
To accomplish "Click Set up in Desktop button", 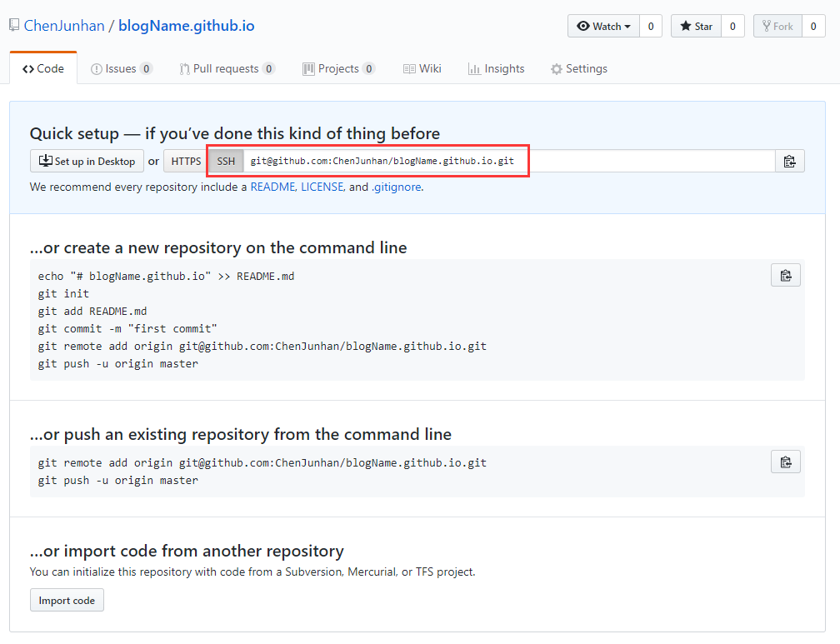I will [x=87, y=162].
